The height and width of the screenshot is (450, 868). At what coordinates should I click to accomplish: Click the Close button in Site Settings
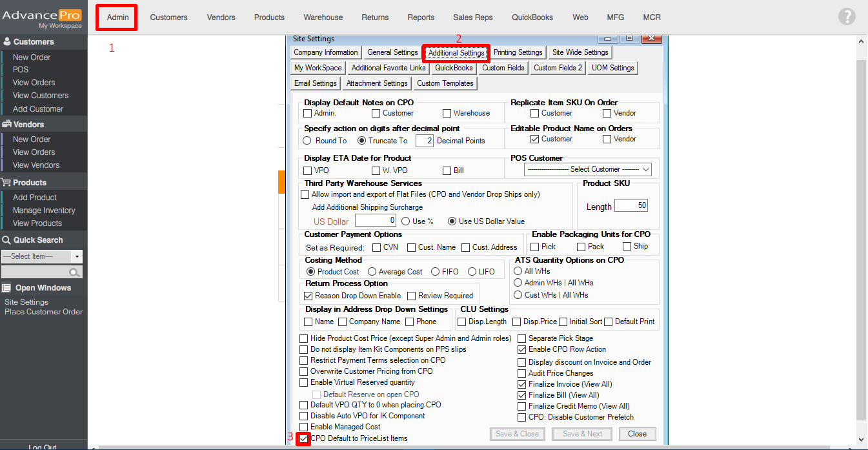coord(637,434)
